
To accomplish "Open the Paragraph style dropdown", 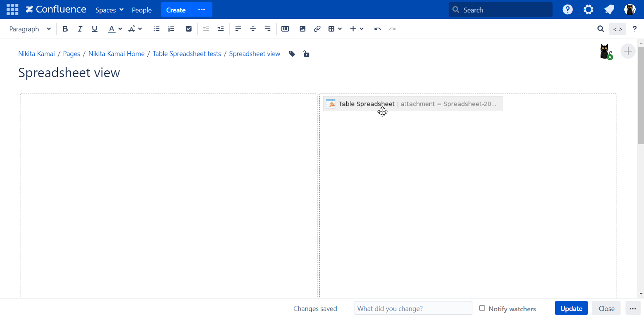I will (x=30, y=29).
